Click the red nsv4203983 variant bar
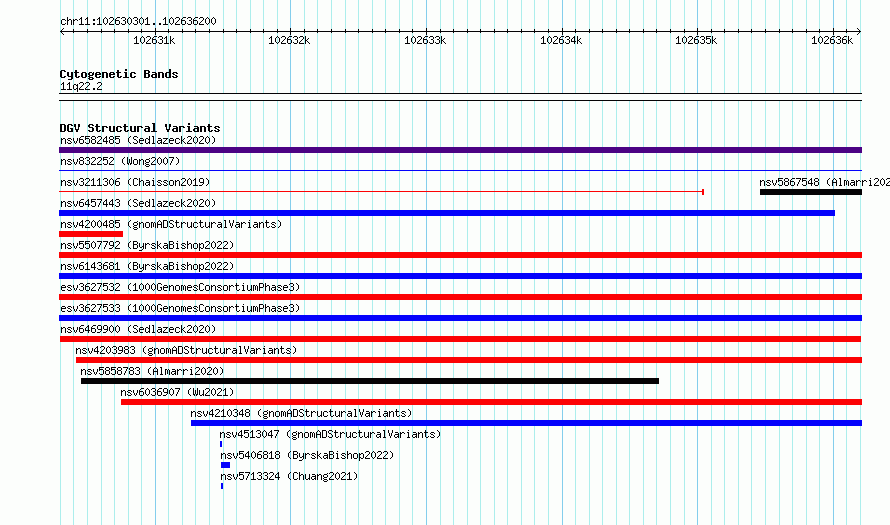This screenshot has width=890, height=525. click(x=469, y=360)
